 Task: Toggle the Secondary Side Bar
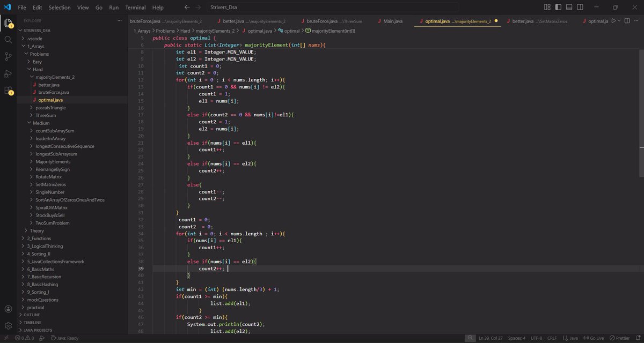(x=581, y=8)
